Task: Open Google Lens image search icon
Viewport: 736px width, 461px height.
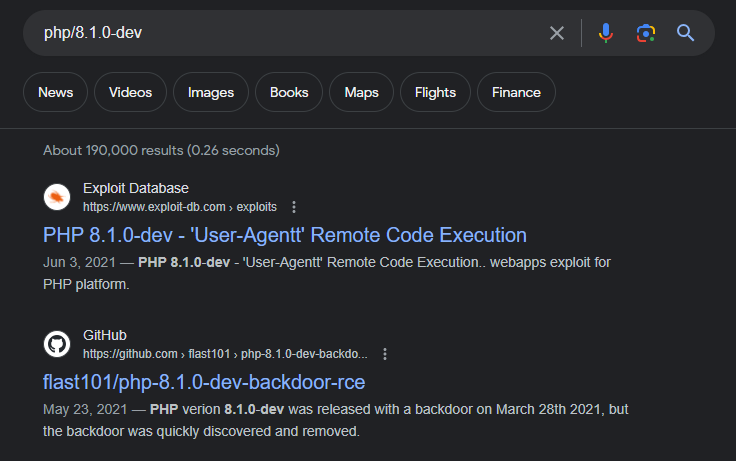Action: coord(645,33)
